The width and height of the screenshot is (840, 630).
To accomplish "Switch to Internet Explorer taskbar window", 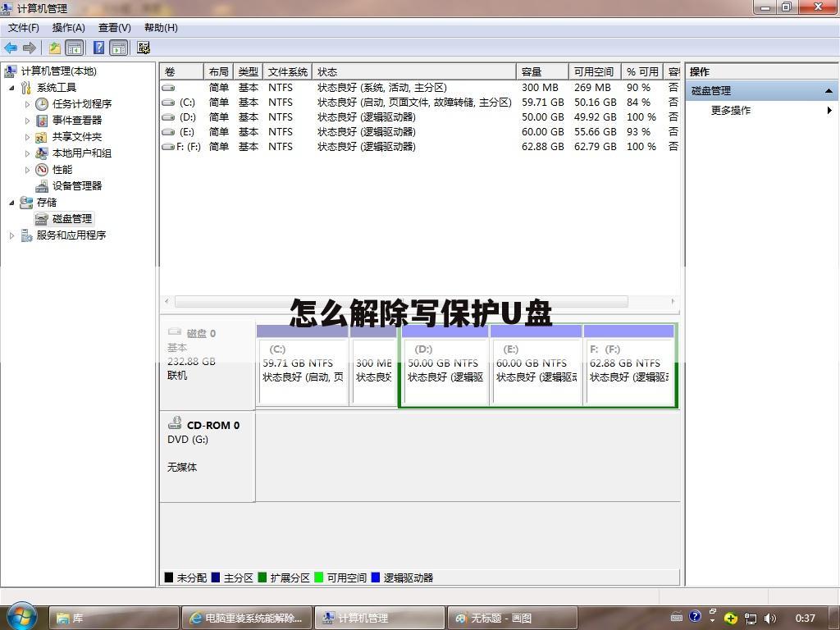I will 246,619.
